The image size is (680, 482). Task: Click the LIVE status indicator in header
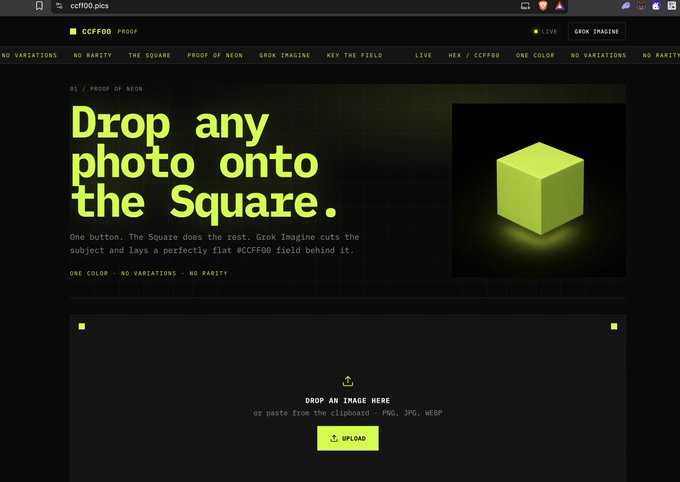point(546,32)
